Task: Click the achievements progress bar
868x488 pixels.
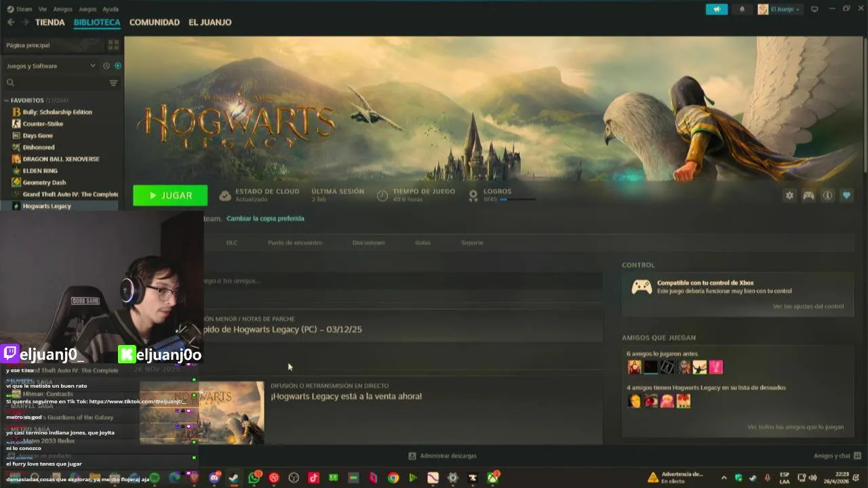Action: [x=518, y=199]
